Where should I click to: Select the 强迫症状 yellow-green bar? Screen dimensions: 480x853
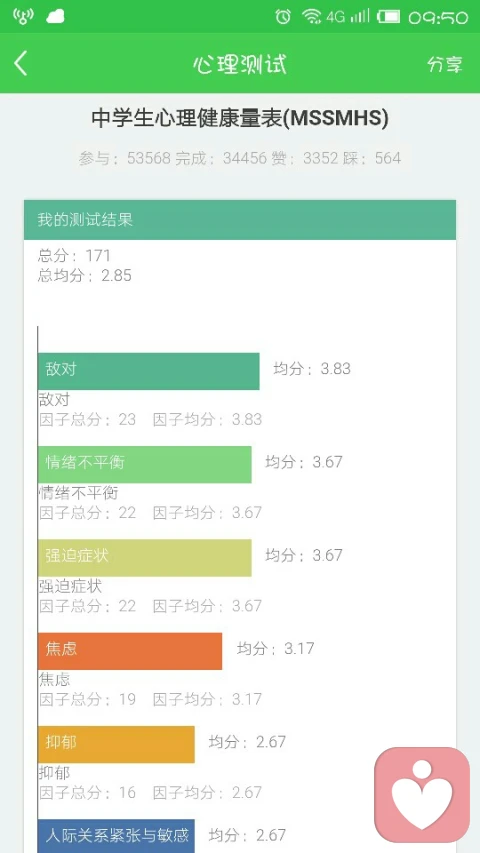145,558
